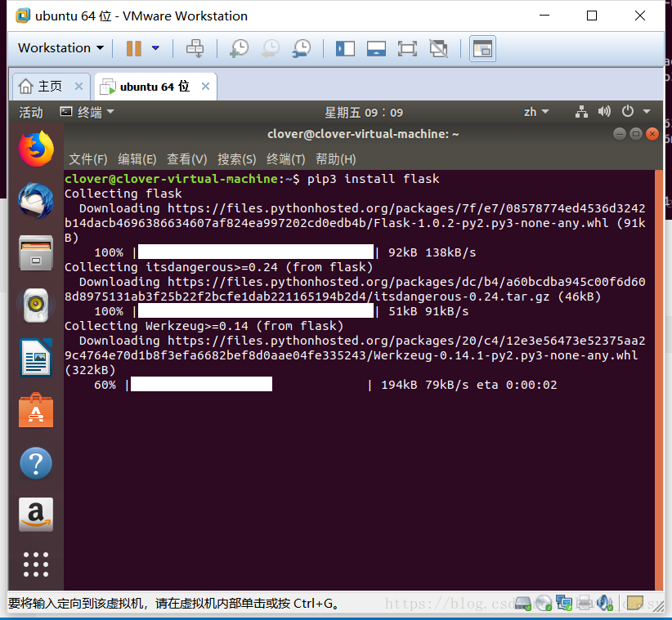Click the network adapter status icon
672x620 pixels.
(x=564, y=604)
